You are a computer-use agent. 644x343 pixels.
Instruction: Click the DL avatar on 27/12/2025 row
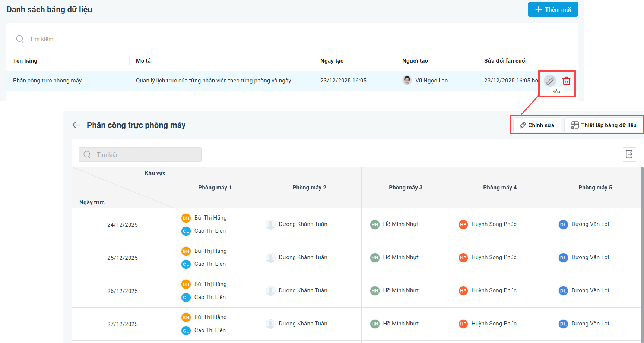(563, 324)
